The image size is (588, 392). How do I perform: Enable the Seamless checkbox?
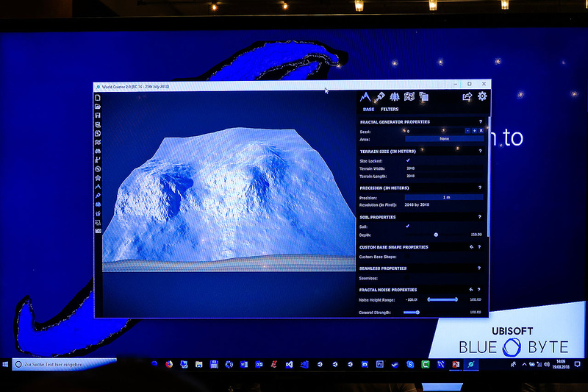click(x=407, y=278)
